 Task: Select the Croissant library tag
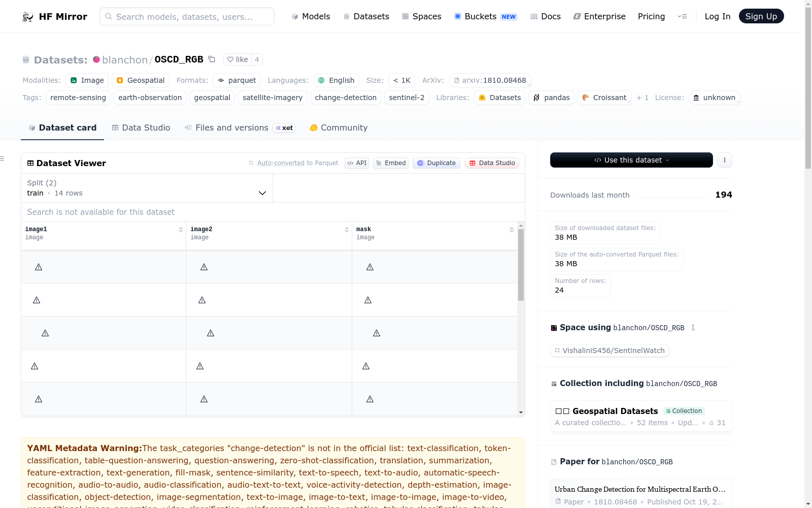pyautogui.click(x=604, y=98)
